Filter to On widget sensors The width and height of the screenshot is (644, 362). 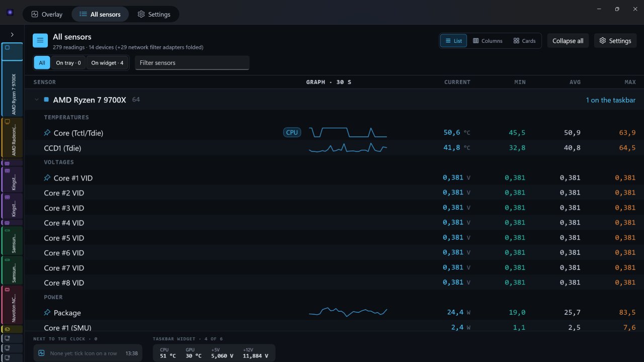tap(107, 63)
